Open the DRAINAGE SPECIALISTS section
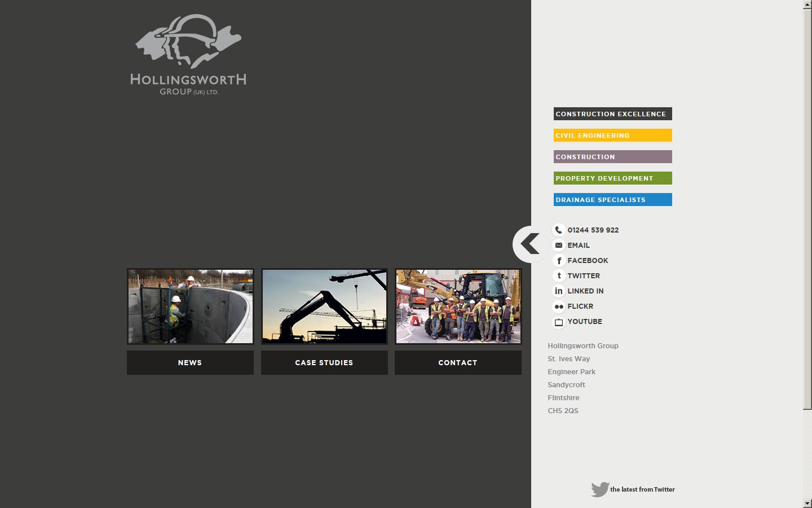 point(612,199)
